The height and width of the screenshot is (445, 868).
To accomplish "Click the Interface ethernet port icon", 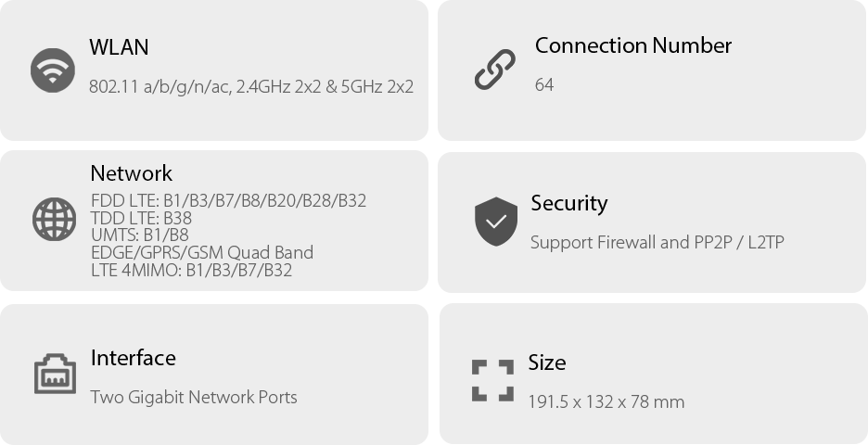I will [x=55, y=374].
